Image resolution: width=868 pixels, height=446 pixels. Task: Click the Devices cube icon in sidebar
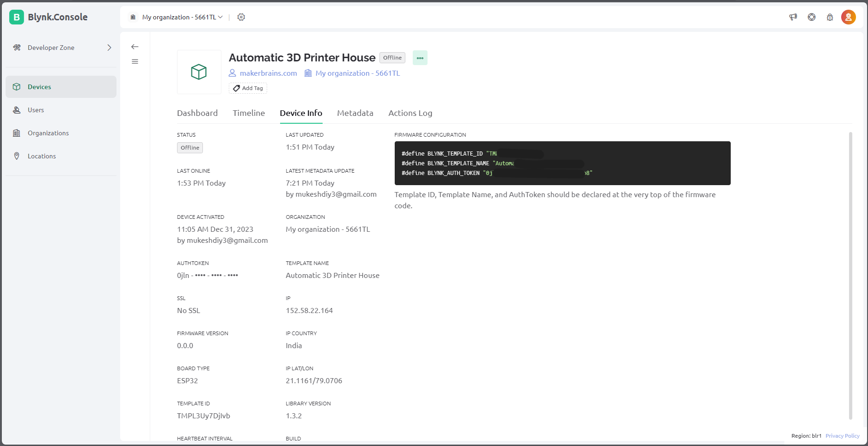point(17,87)
